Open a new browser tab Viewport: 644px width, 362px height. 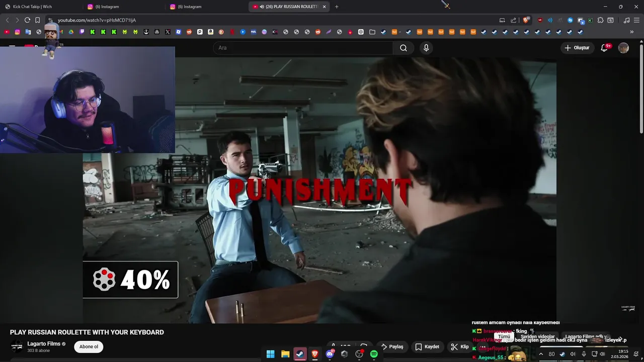point(337,7)
